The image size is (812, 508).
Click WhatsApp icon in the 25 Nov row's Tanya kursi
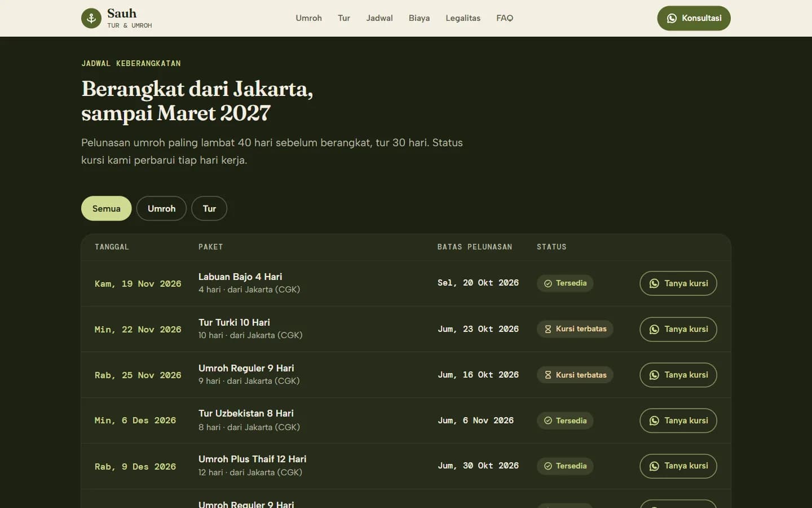(654, 375)
